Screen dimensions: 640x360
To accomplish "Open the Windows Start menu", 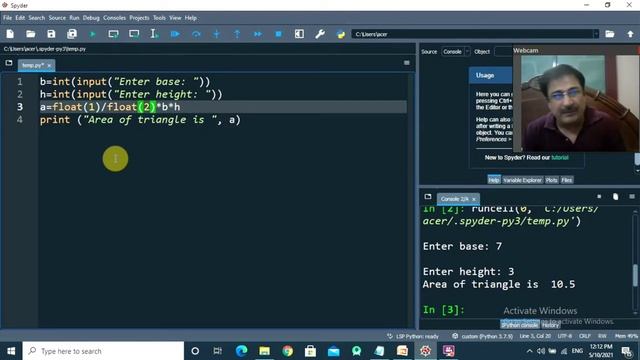I will (x=11, y=351).
